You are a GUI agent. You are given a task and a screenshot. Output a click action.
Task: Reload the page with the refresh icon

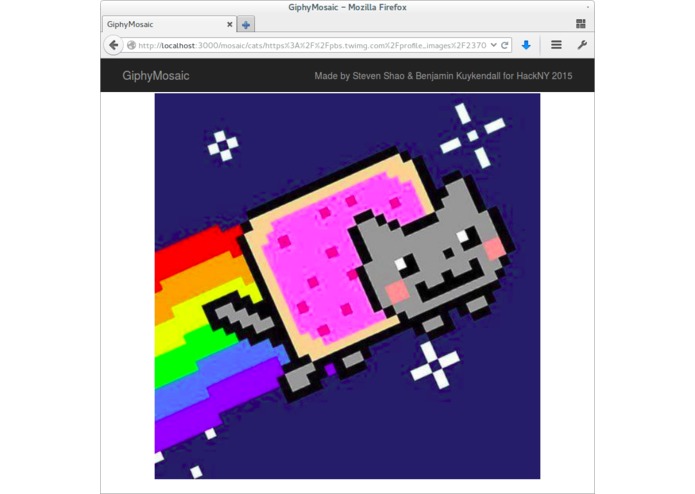[x=504, y=45]
